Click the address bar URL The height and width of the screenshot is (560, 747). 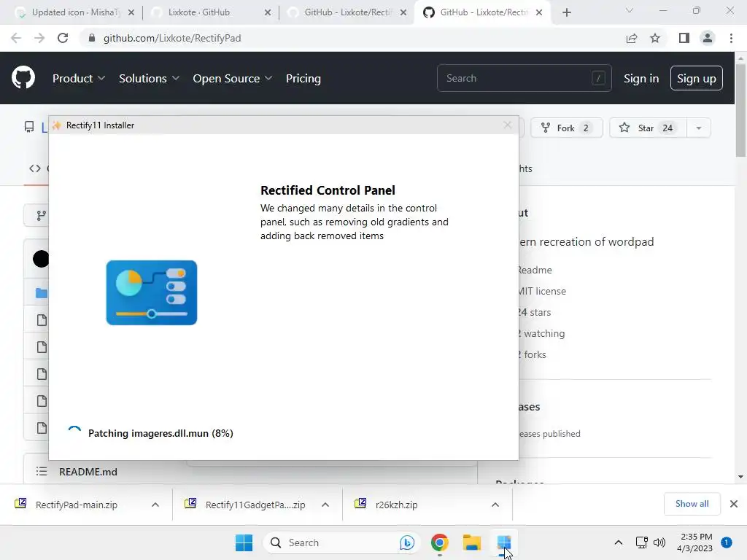[172, 38]
